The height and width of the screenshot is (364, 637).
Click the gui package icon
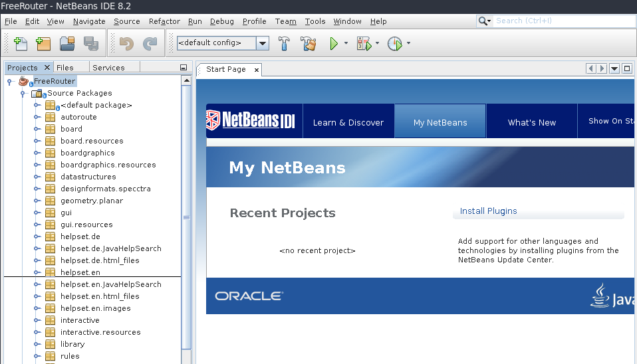click(50, 213)
